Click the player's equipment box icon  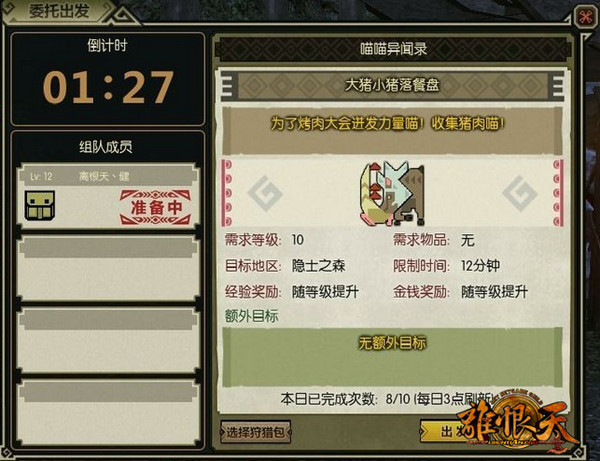[x=40, y=205]
